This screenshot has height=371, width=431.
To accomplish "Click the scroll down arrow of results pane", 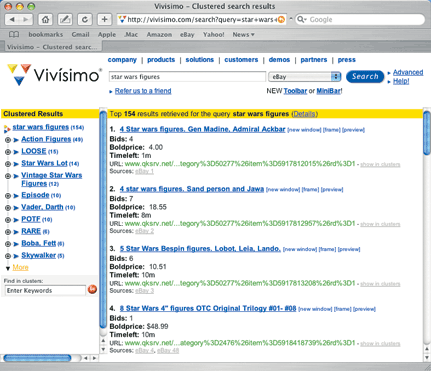I will click(427, 357).
